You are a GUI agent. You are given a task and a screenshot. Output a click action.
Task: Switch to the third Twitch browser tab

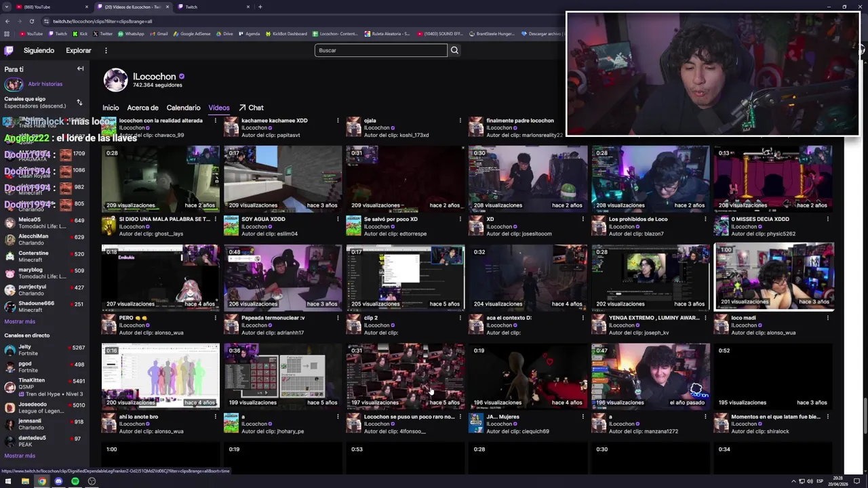(214, 7)
